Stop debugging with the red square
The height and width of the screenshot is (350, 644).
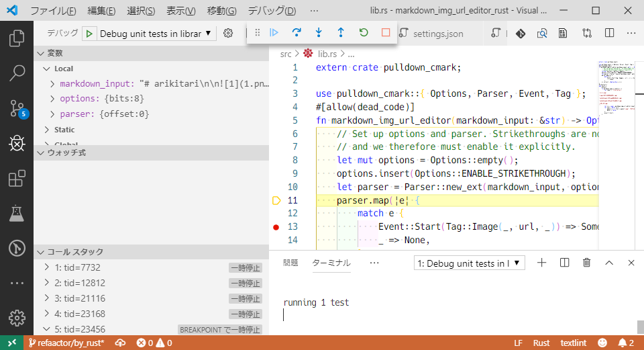[385, 32]
